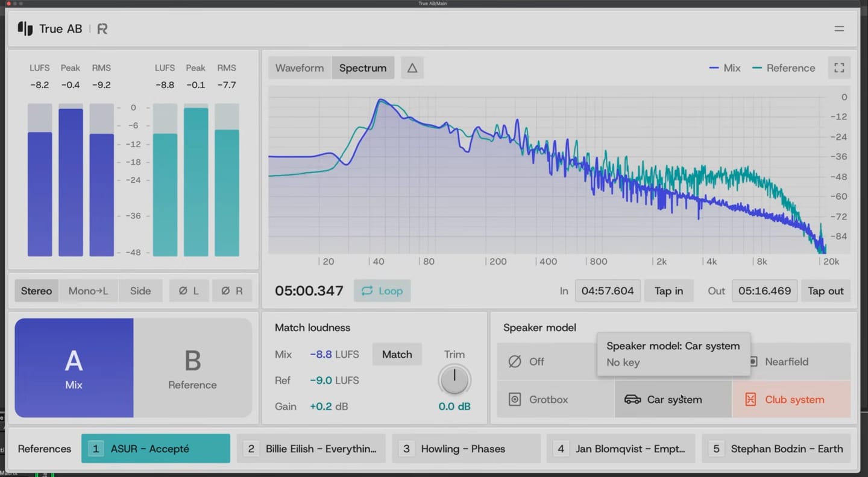This screenshot has height=477, width=868.
Task: Select the Club system speaker model
Action: click(791, 399)
